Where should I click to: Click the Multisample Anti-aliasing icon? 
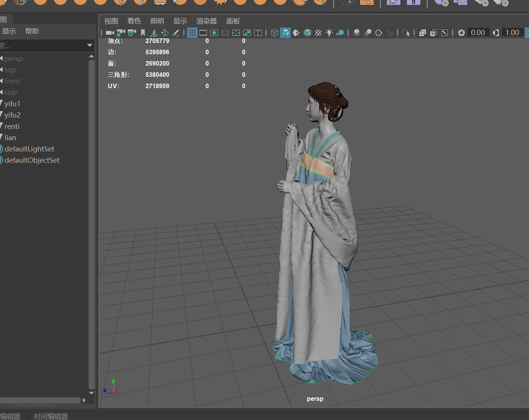(x=379, y=33)
